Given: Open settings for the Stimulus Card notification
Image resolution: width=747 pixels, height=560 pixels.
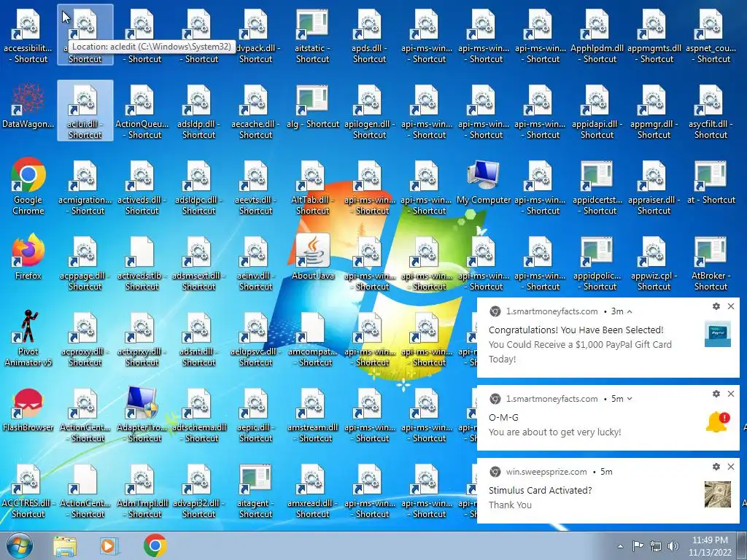Looking at the screenshot, I should pos(716,467).
